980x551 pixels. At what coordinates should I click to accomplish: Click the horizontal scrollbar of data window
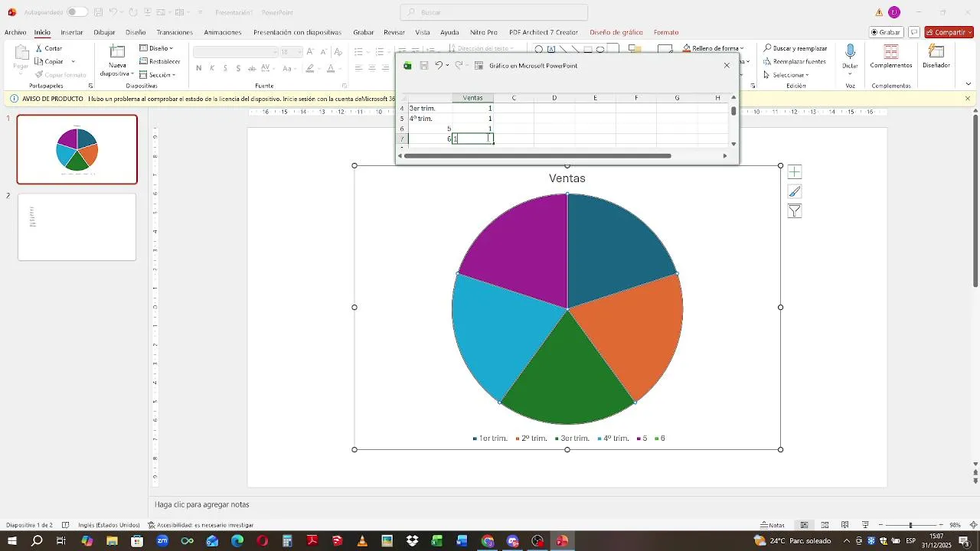(537, 156)
